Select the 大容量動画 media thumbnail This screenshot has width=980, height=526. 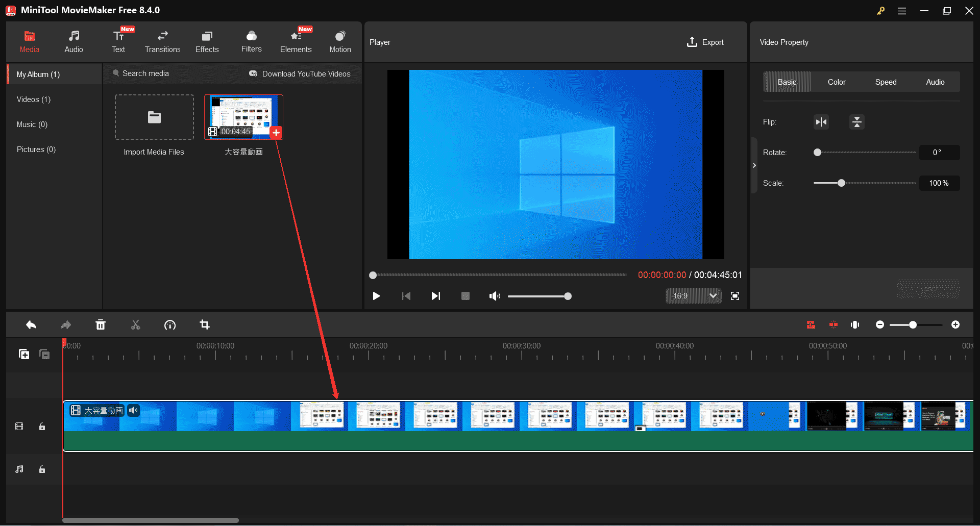tap(243, 116)
